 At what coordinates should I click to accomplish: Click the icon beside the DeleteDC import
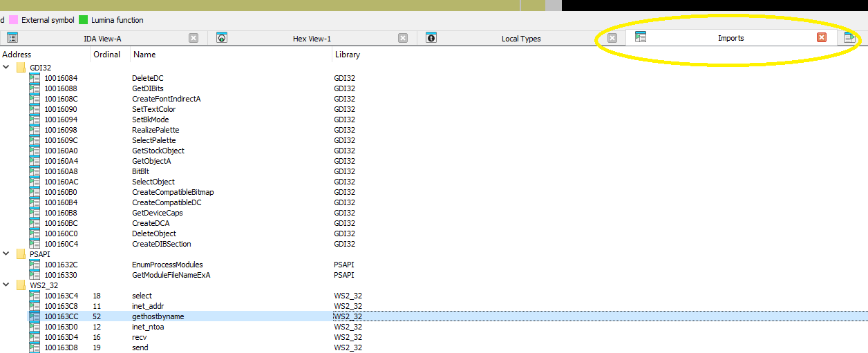35,78
